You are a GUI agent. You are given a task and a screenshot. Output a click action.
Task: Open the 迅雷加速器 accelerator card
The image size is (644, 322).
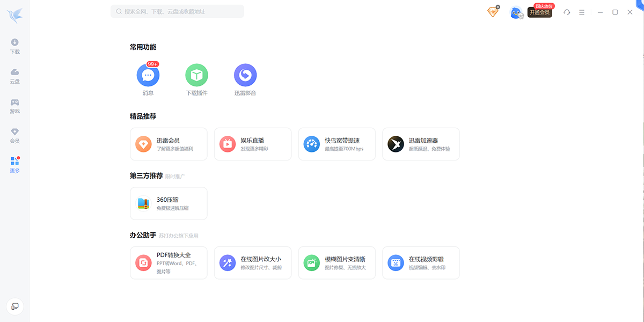tap(421, 144)
